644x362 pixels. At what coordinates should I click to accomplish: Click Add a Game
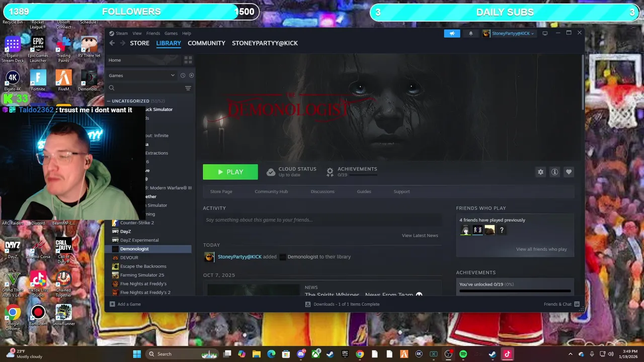tap(125, 304)
